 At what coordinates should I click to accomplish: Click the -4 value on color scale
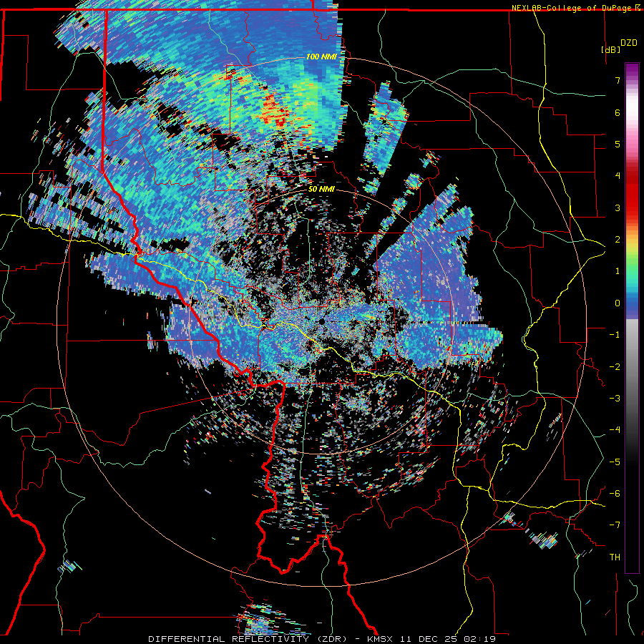click(615, 430)
